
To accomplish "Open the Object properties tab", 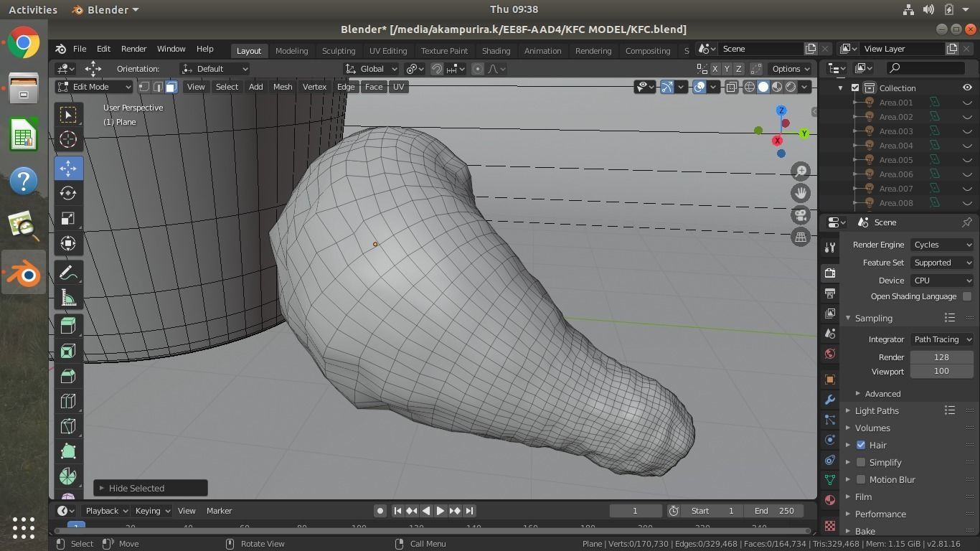I will [830, 380].
